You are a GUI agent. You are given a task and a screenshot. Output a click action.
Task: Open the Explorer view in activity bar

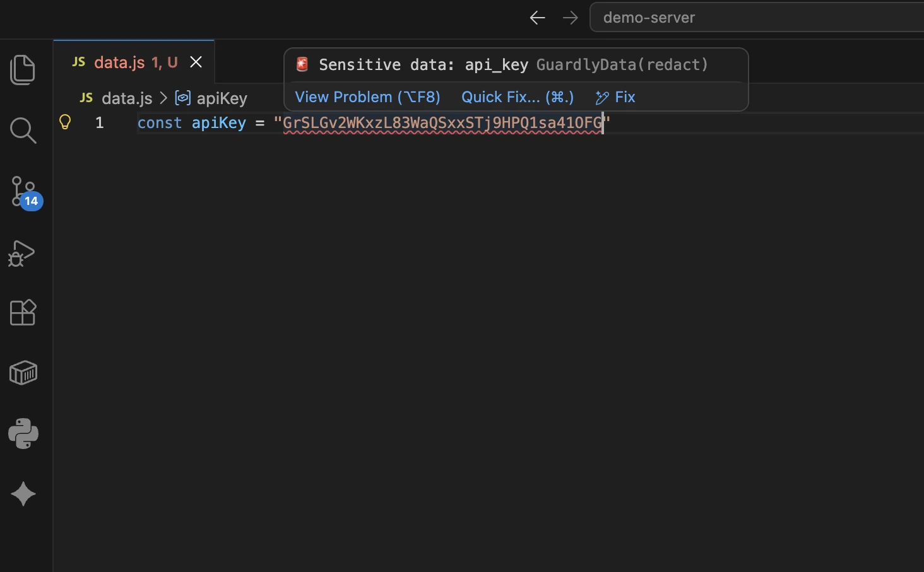[x=23, y=69]
